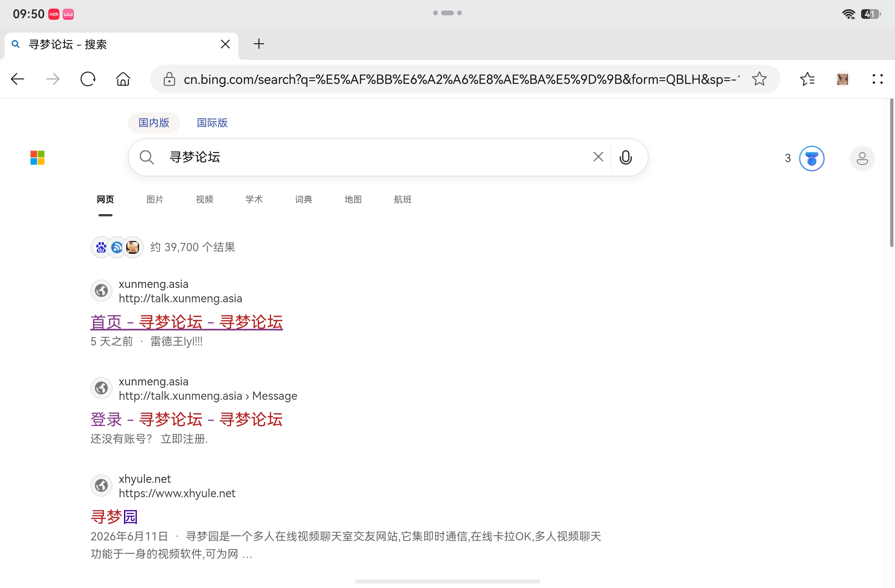Click the Sogou icon near results count
This screenshot has height=588, width=895.
(x=117, y=247)
